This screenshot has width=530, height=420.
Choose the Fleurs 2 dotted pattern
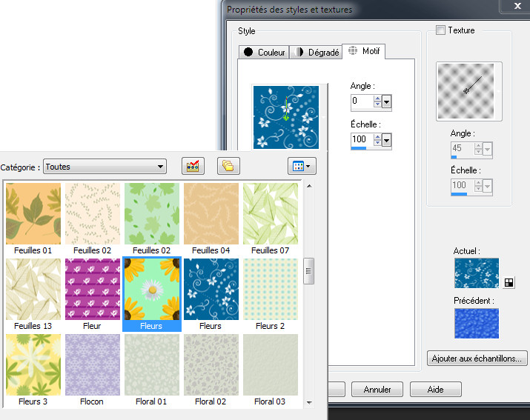coord(271,288)
